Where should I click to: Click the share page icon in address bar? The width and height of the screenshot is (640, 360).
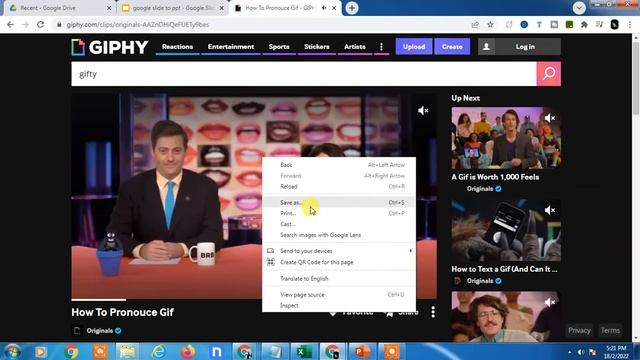click(475, 25)
